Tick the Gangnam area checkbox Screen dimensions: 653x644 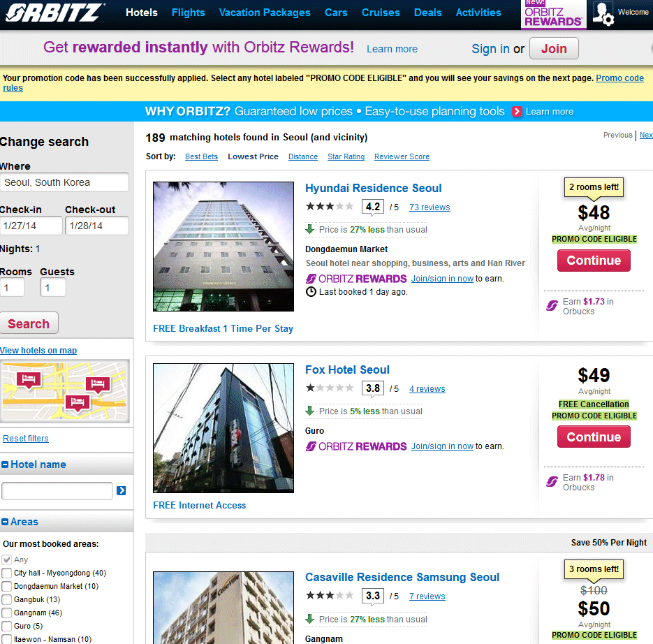tap(7, 613)
